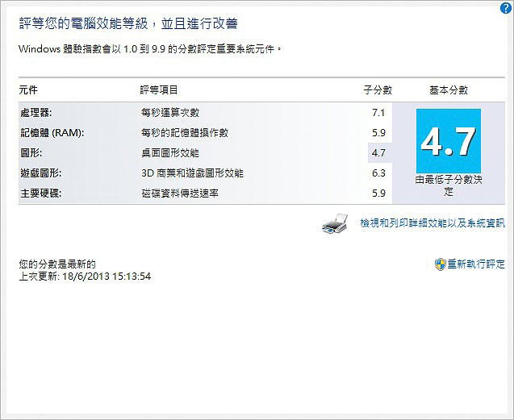Open the blue help question mark icon
The width and height of the screenshot is (514, 420).
click(506, 8)
